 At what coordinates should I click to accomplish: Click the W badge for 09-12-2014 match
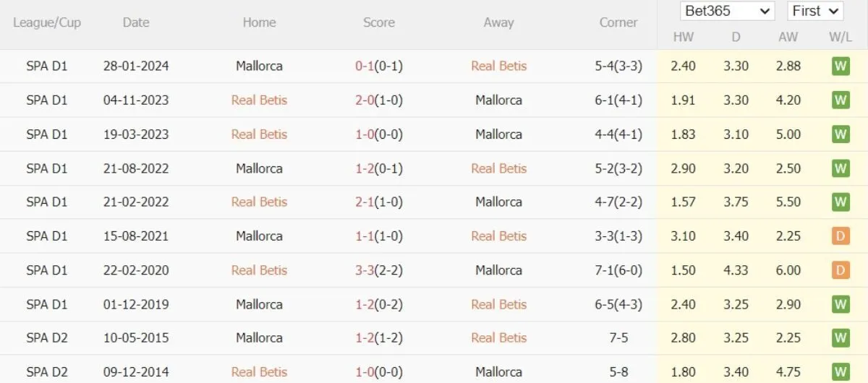tap(840, 372)
